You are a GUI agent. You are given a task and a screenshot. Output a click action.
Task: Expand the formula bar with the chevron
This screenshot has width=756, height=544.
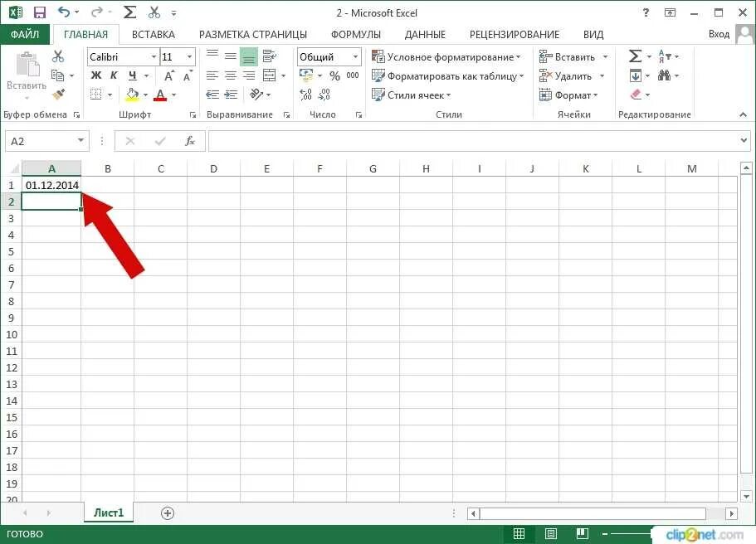pos(744,141)
